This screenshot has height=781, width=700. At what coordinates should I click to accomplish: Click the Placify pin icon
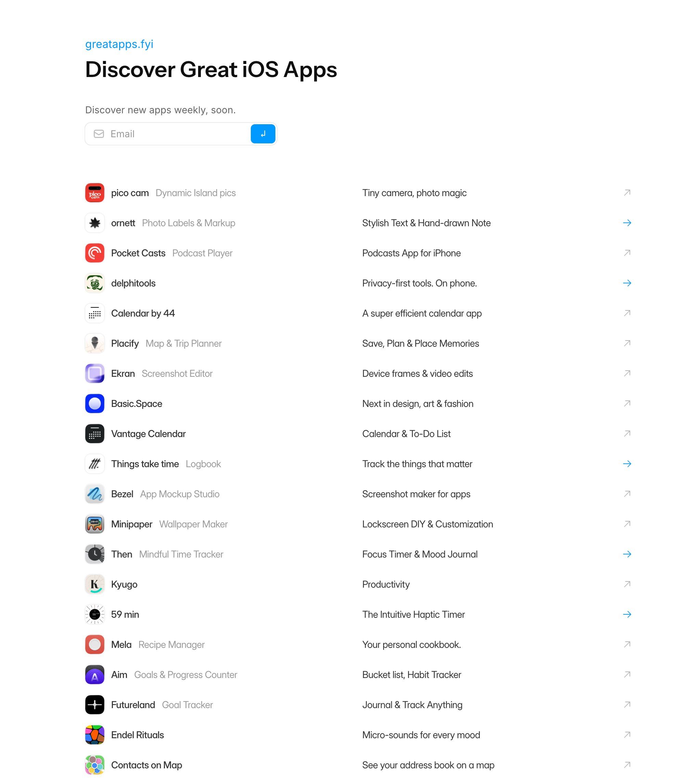tap(95, 344)
